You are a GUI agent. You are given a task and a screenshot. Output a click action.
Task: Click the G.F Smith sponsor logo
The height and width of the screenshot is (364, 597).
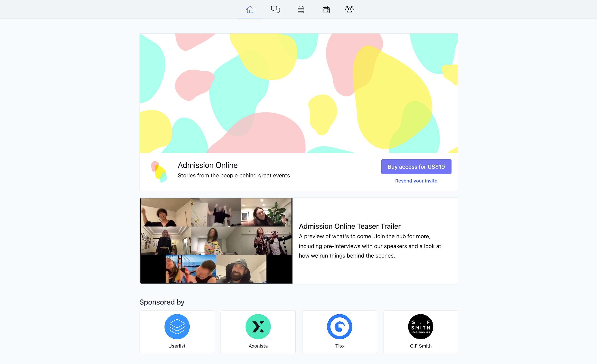click(421, 327)
